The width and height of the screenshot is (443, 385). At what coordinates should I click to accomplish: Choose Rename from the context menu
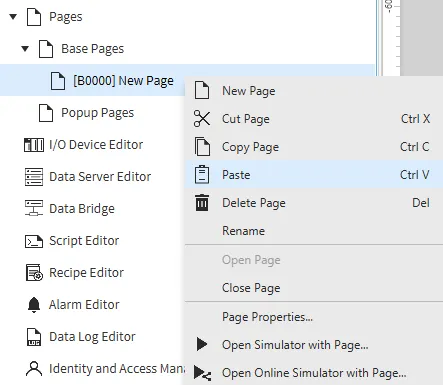click(314, 231)
